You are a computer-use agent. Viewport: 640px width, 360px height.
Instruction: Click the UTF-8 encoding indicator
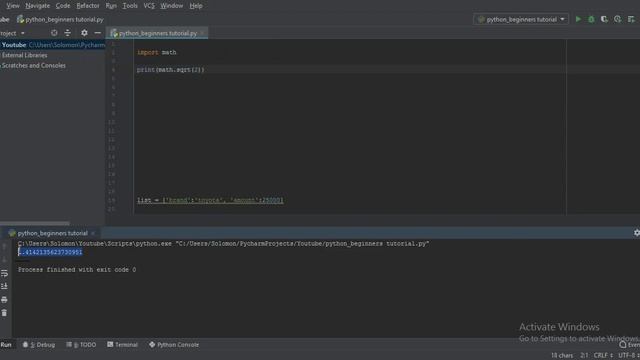pyautogui.click(x=629, y=356)
